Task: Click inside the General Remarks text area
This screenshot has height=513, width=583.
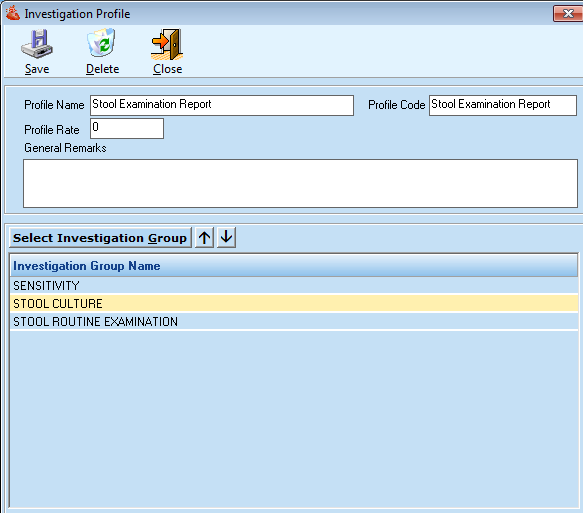Action: point(300,183)
